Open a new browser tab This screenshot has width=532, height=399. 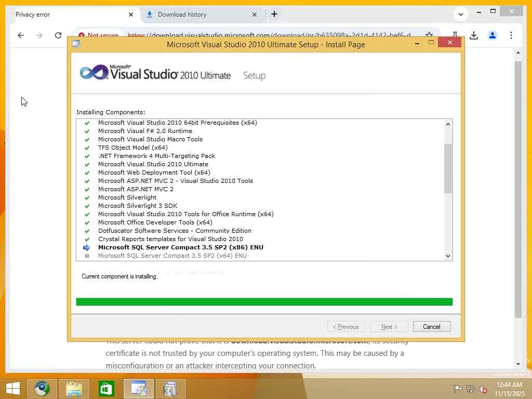274,14
